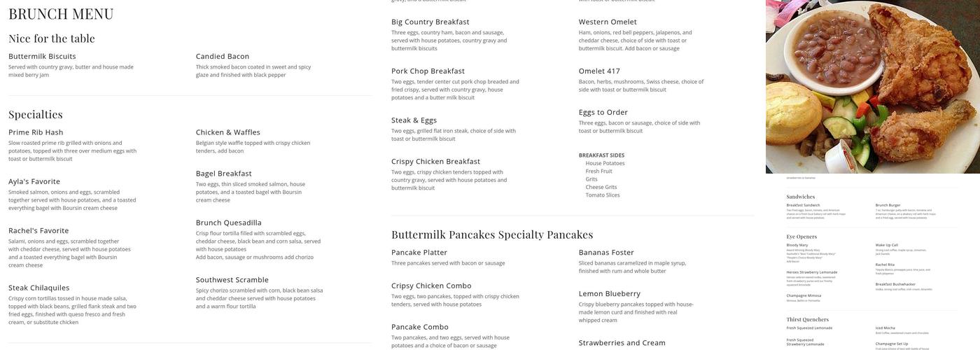Viewport: 980px width, 350px height.
Task: Click the Steak Chilaquiles title
Action: click(39, 288)
